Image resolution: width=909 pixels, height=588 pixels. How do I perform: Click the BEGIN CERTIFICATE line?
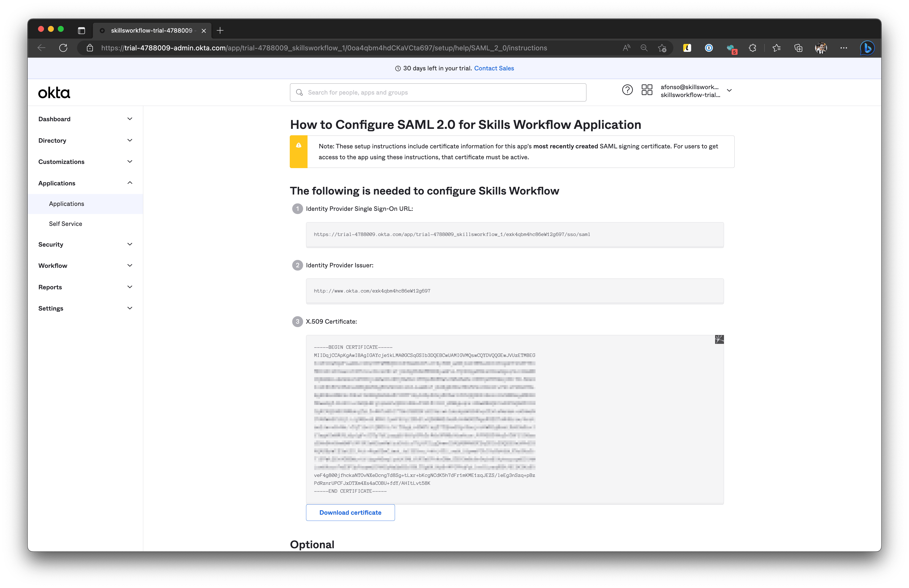pos(353,347)
